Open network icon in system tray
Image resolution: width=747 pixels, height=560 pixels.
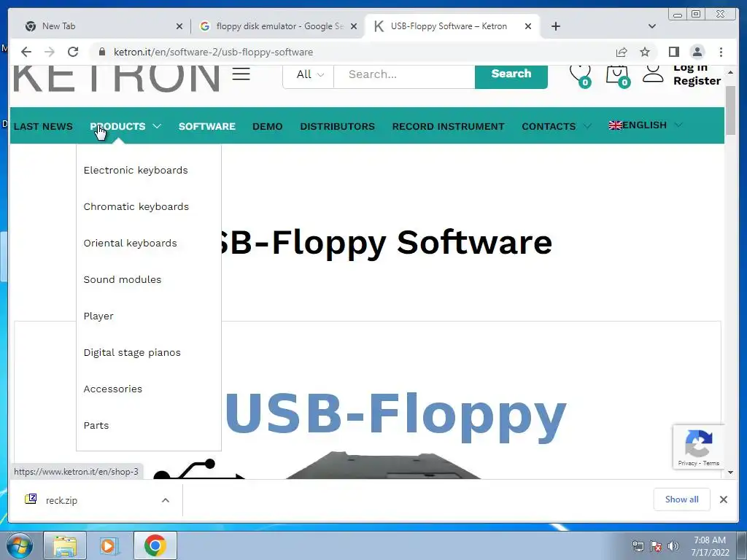point(638,546)
